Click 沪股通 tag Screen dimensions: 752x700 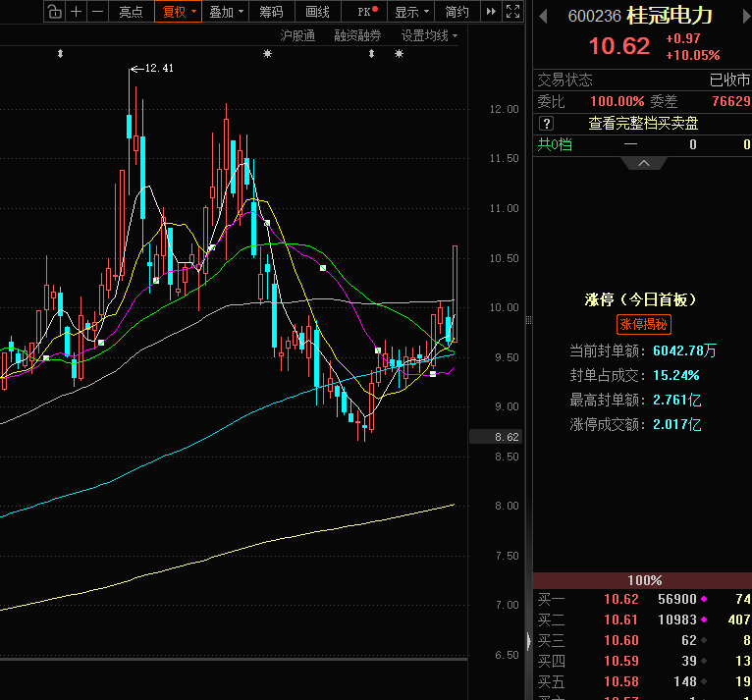coord(297,35)
